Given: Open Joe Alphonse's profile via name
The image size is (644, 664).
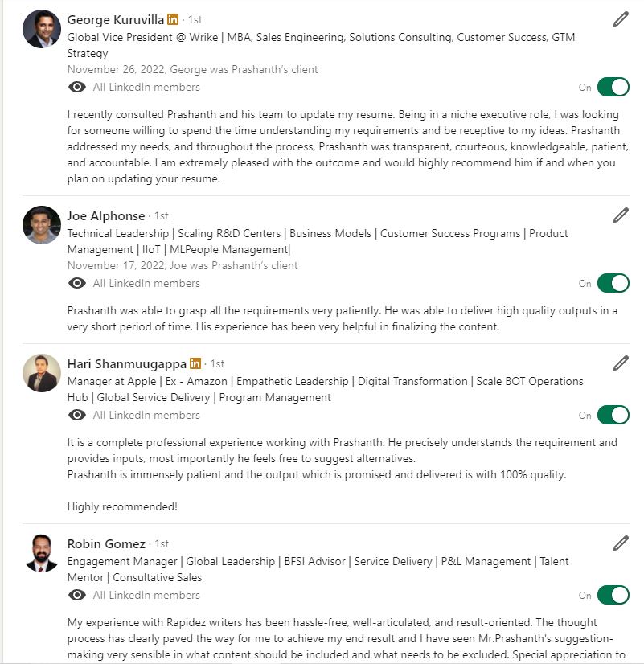Looking at the screenshot, I should pos(106,215).
